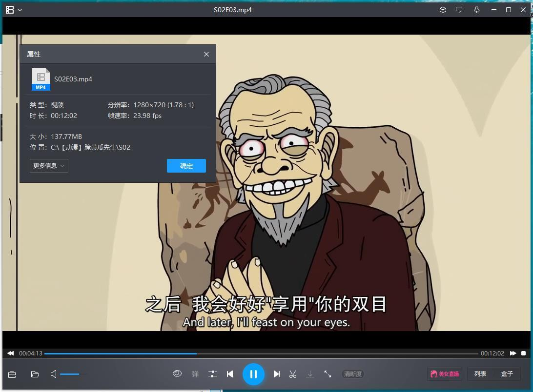This screenshot has width=533, height=392.
Task: Open the playlist panel icon
Action: [x=12, y=374]
